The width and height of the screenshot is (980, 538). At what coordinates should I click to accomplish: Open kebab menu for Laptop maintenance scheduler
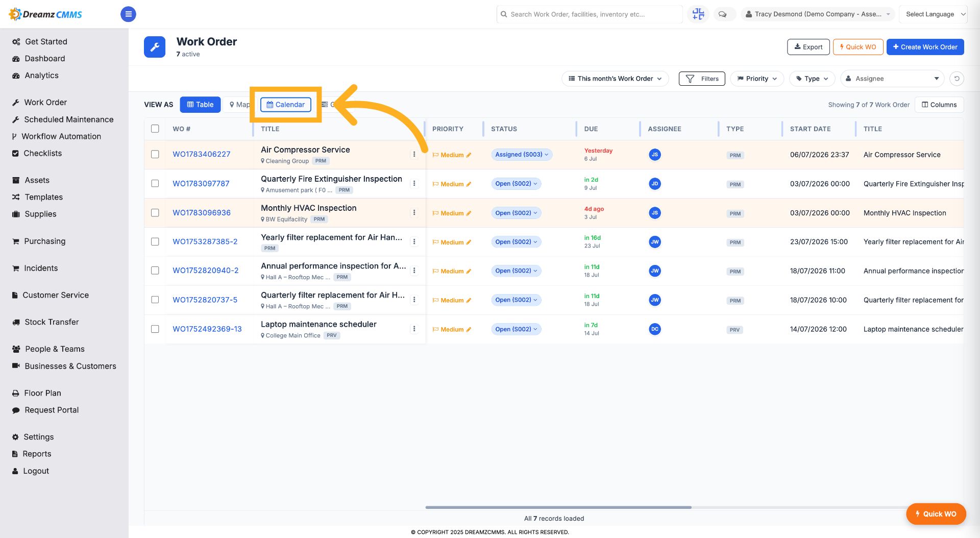tap(414, 329)
